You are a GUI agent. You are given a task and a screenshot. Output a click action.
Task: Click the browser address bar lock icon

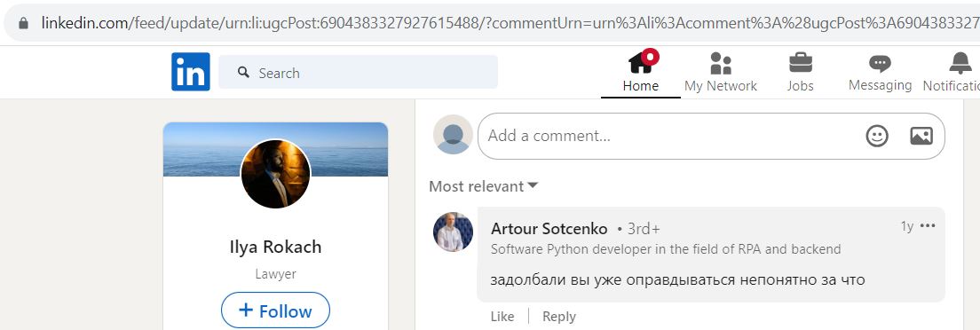click(x=24, y=23)
